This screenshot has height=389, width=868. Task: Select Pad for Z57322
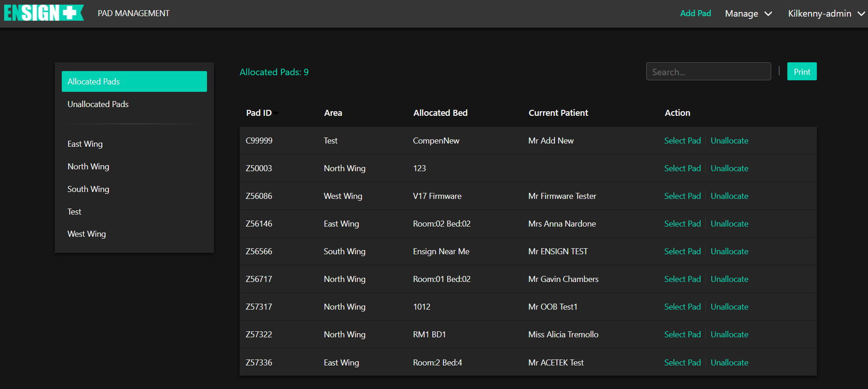pos(682,335)
